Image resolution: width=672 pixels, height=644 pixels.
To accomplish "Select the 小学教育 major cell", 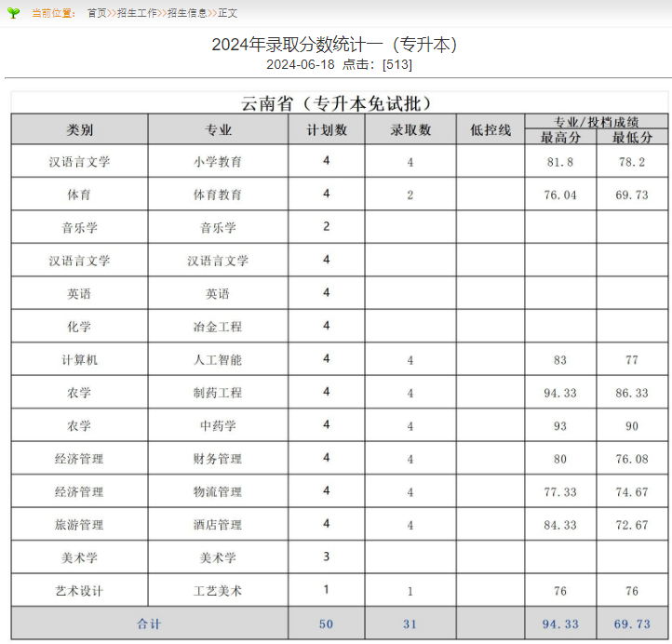I will (218, 162).
